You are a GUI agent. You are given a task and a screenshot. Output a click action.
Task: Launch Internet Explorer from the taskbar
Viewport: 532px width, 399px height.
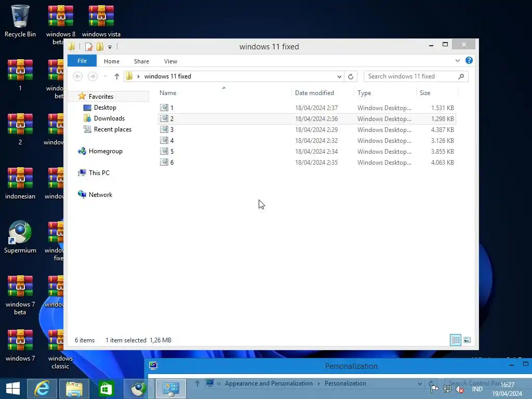point(42,389)
